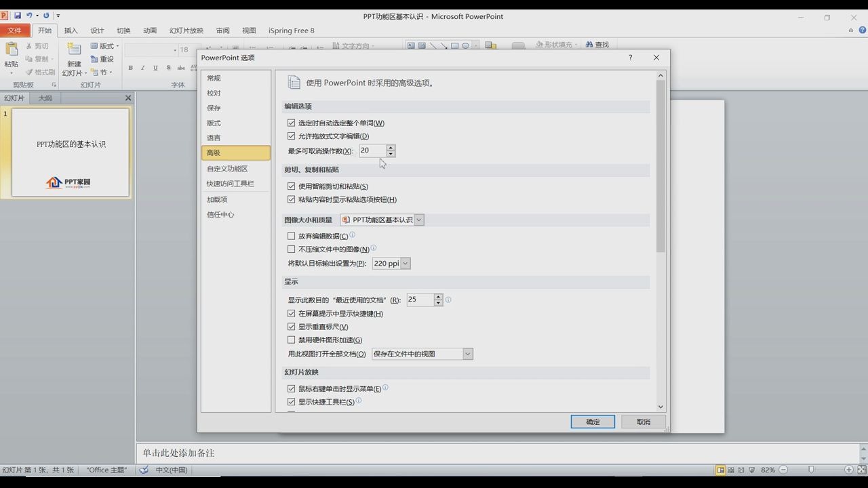Open the Find (查找) tool
This screenshot has height=488, width=868.
tap(595, 44)
